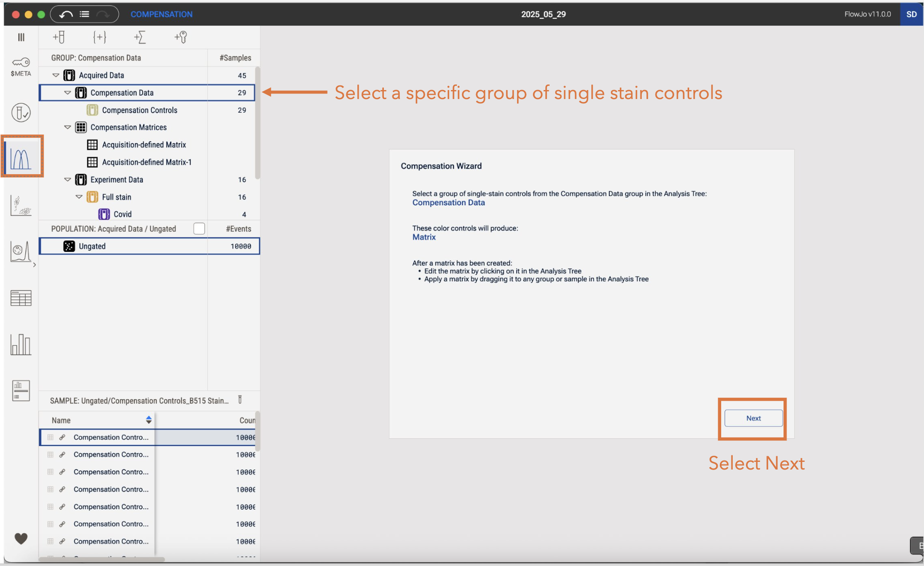Click the undo arrow button
Image resolution: width=924 pixels, height=566 pixels.
click(66, 15)
